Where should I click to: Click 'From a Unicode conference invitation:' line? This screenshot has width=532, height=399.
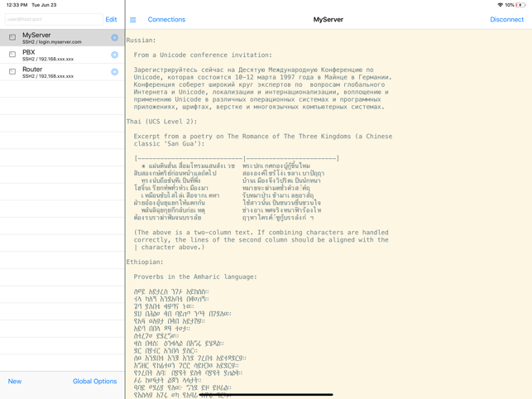coord(203,55)
